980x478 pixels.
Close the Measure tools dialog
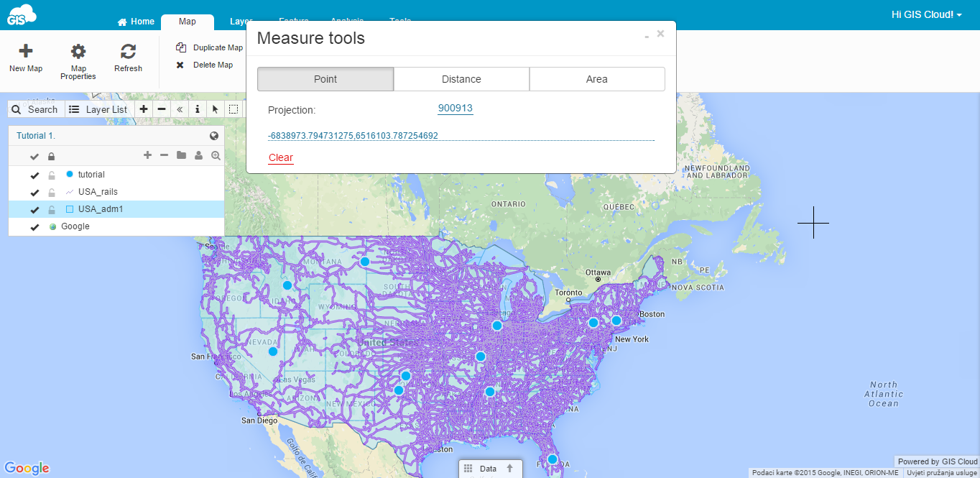click(660, 33)
